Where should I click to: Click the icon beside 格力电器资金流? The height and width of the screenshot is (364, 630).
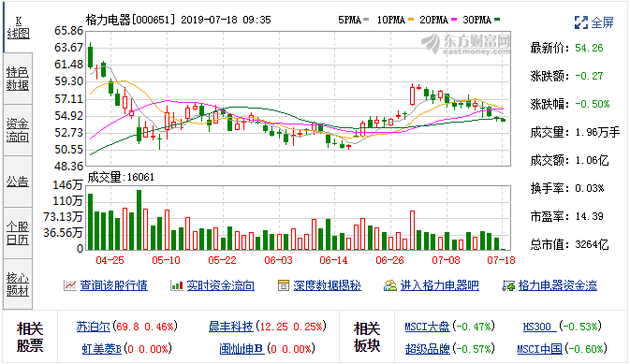point(508,285)
